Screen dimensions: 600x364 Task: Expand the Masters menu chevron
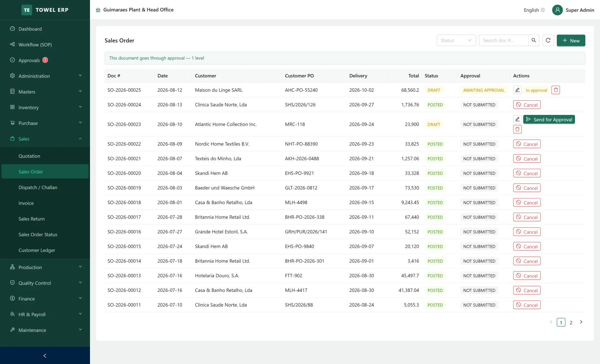pyautogui.click(x=80, y=91)
